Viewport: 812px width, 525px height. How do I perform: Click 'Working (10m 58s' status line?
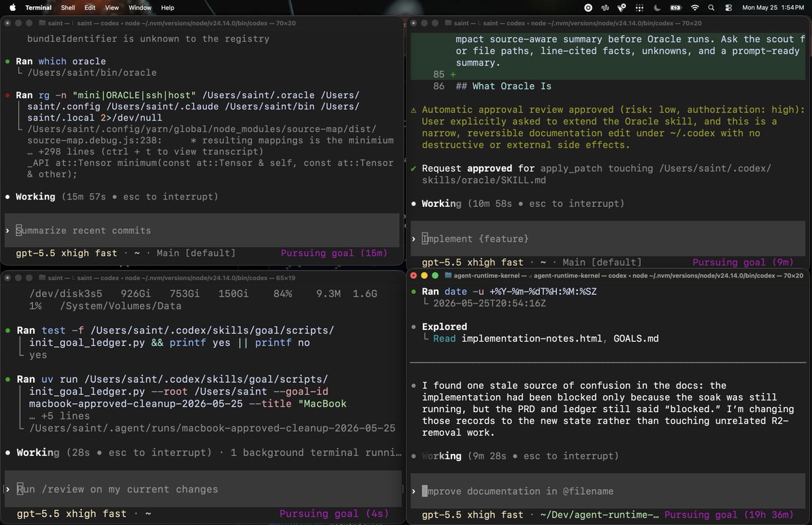[518, 204]
